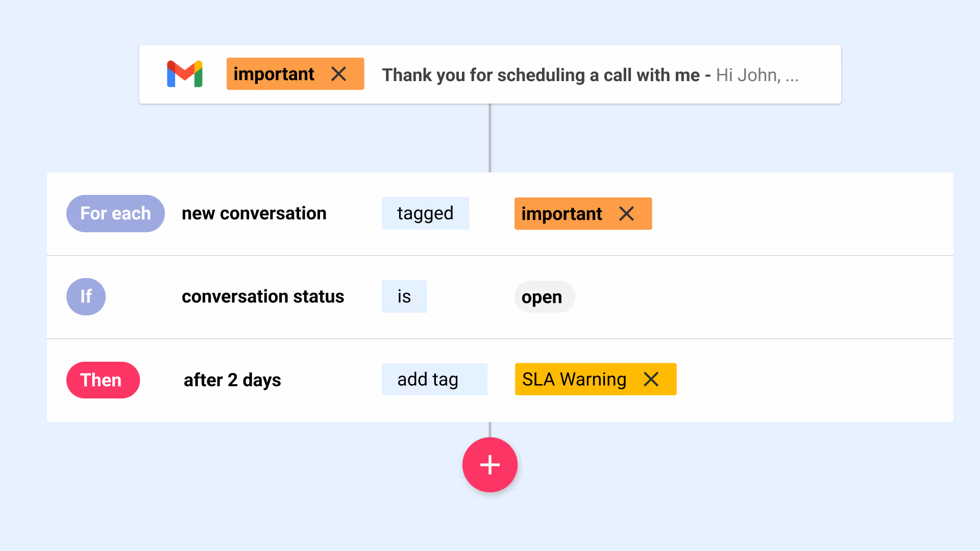Click the after 2 days delay

[x=232, y=380]
